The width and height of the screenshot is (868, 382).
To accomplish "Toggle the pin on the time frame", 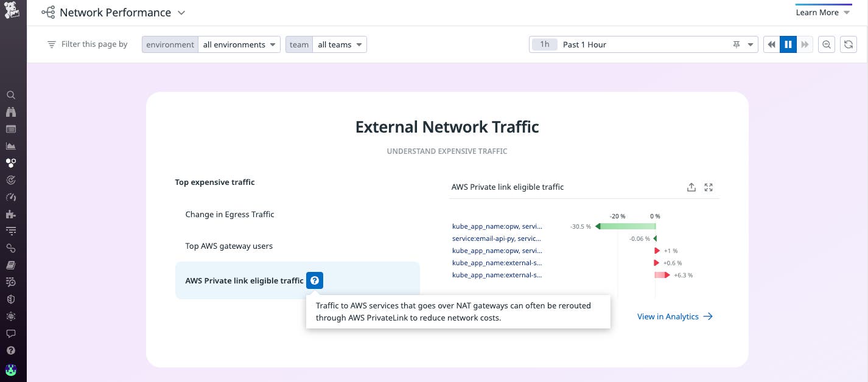I will 736,44.
